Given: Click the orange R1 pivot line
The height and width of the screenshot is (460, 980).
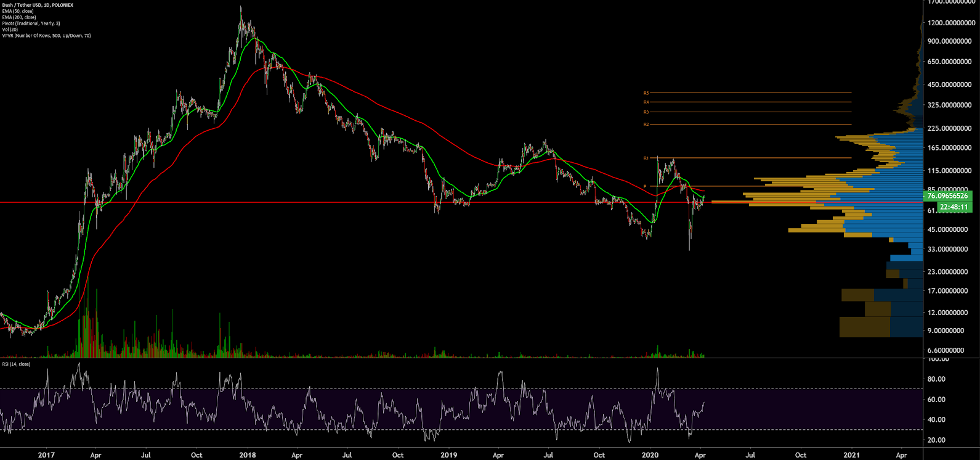Looking at the screenshot, I should 750,158.
